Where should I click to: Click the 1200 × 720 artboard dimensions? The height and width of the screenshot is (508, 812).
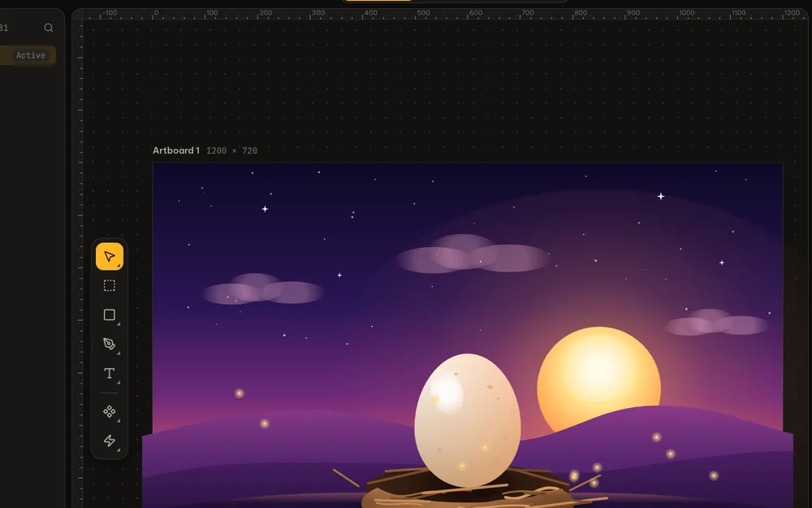click(231, 151)
